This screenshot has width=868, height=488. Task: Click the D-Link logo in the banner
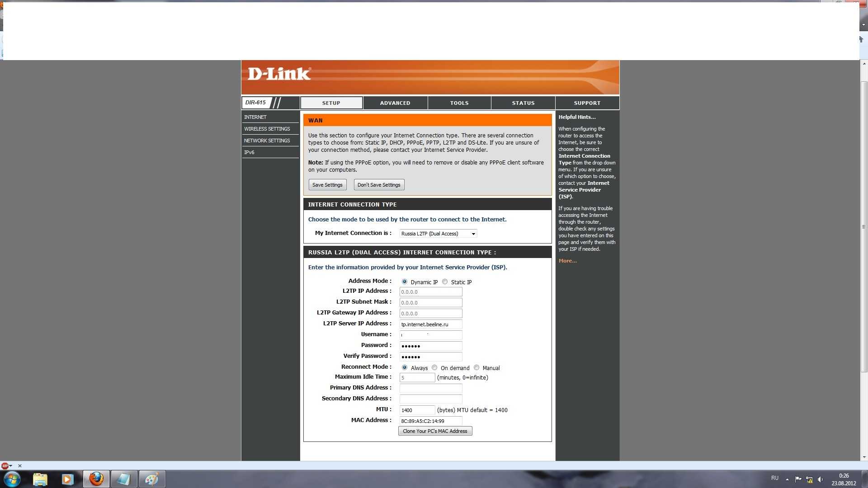279,74
